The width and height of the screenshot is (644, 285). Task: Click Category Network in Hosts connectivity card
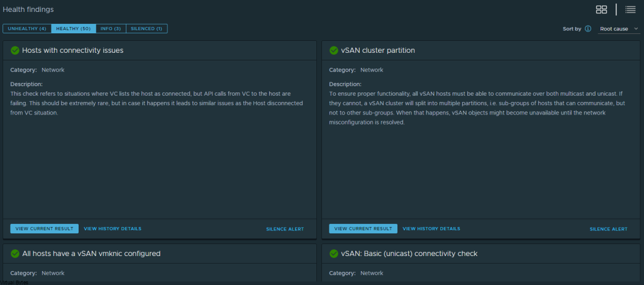[37, 70]
